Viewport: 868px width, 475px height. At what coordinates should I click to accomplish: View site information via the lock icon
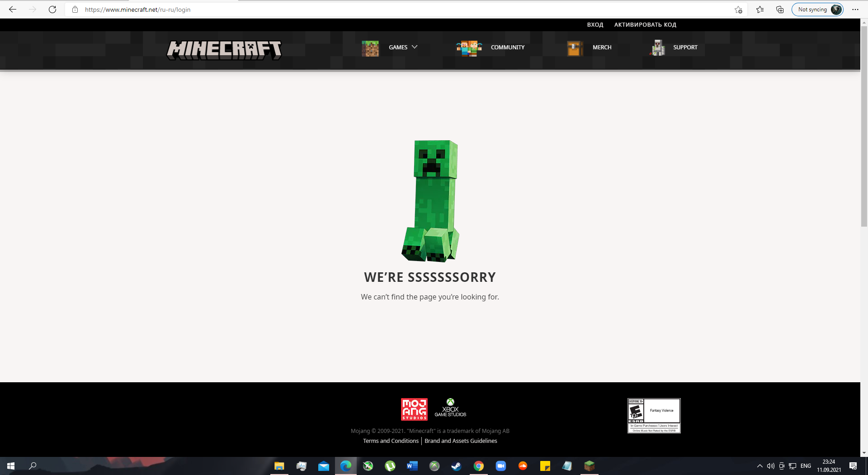75,9
